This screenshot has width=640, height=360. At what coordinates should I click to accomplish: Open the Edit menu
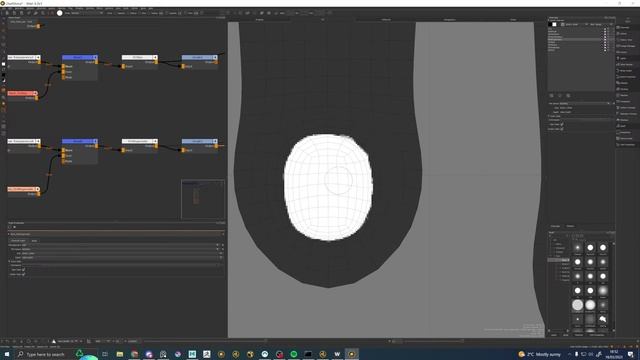pyautogui.click(x=10, y=8)
